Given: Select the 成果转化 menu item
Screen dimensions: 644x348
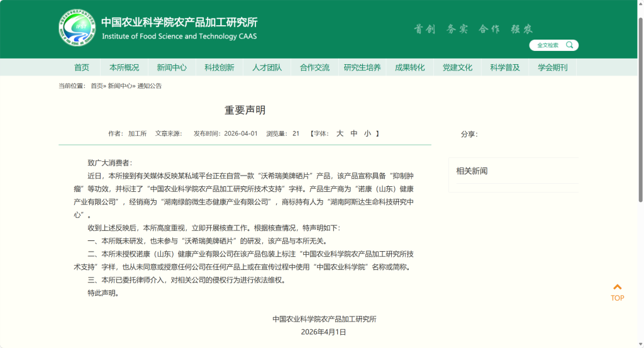Looking at the screenshot, I should click(x=410, y=67).
